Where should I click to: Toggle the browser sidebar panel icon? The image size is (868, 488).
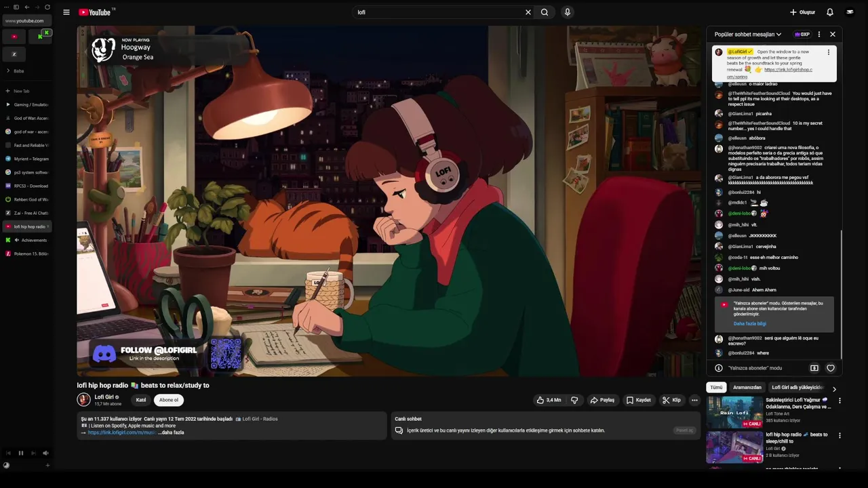tap(16, 7)
